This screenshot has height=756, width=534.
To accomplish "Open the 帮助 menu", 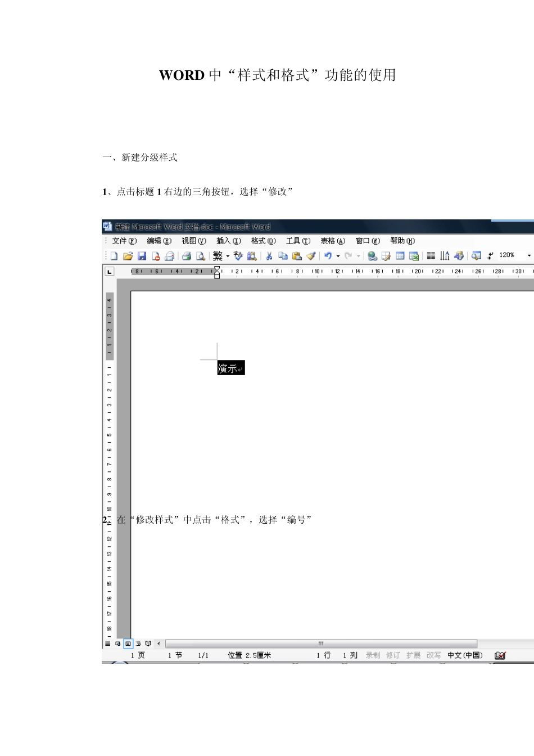I will (x=403, y=241).
